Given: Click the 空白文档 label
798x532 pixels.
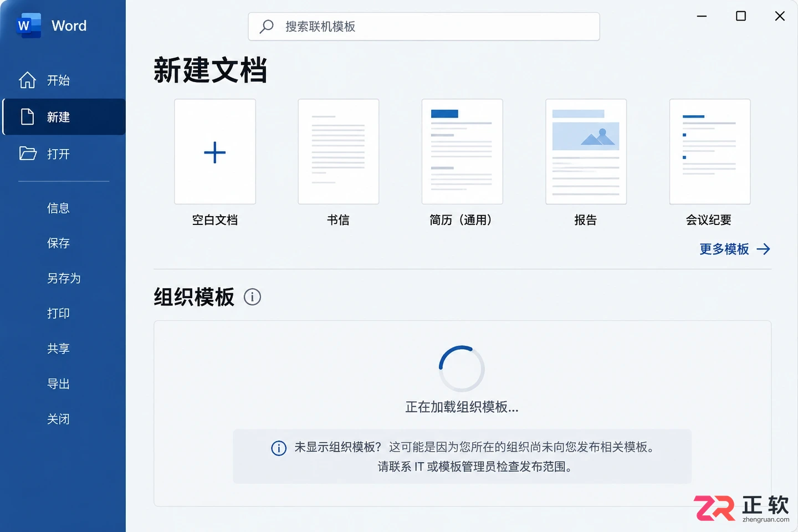Looking at the screenshot, I should tap(215, 220).
